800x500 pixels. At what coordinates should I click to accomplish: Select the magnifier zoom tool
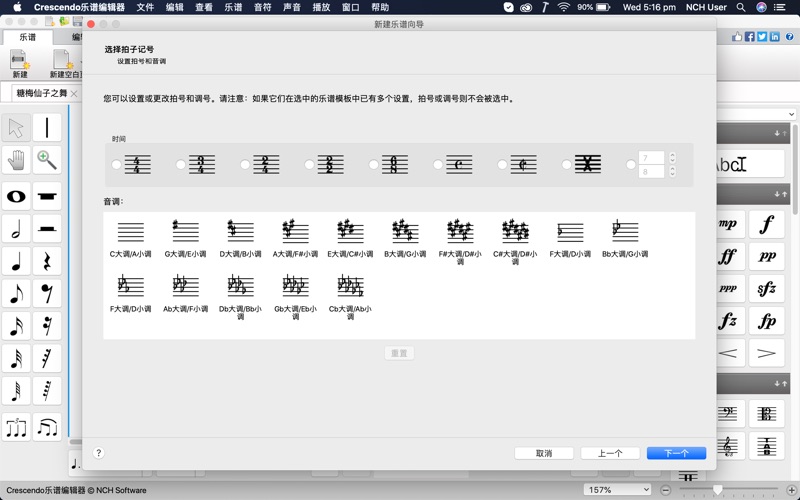pos(47,160)
